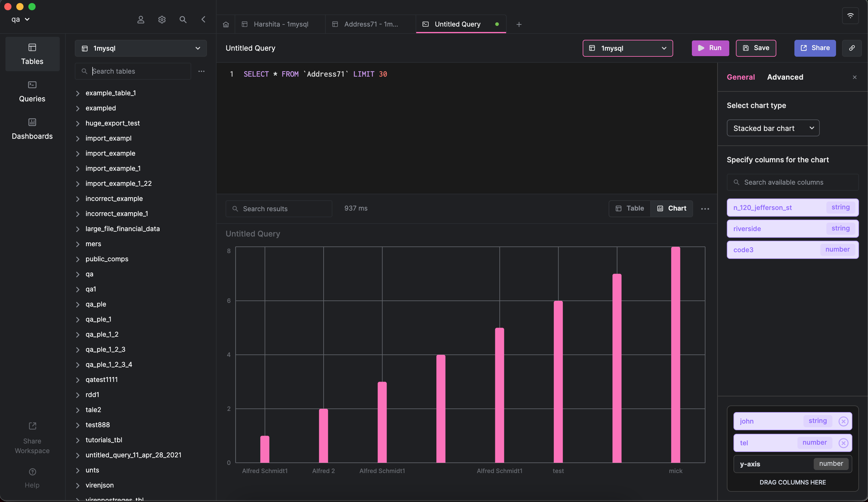Image resolution: width=868 pixels, height=502 pixels.
Task: Open workspace settings gear icon
Action: point(162,20)
